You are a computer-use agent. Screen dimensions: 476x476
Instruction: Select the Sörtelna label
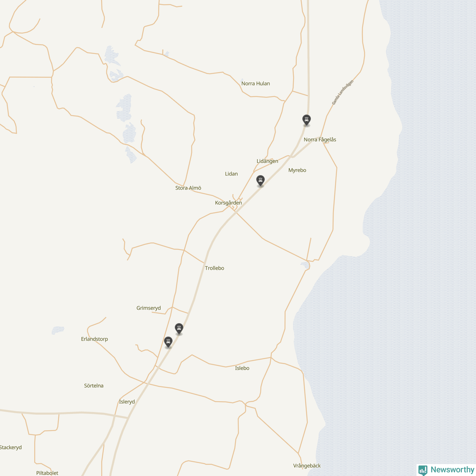94,386
